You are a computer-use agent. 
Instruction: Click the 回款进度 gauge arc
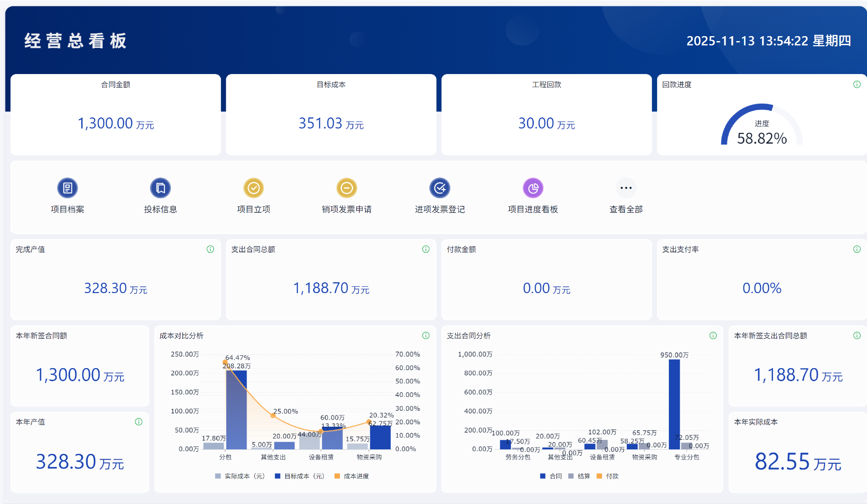[735, 117]
